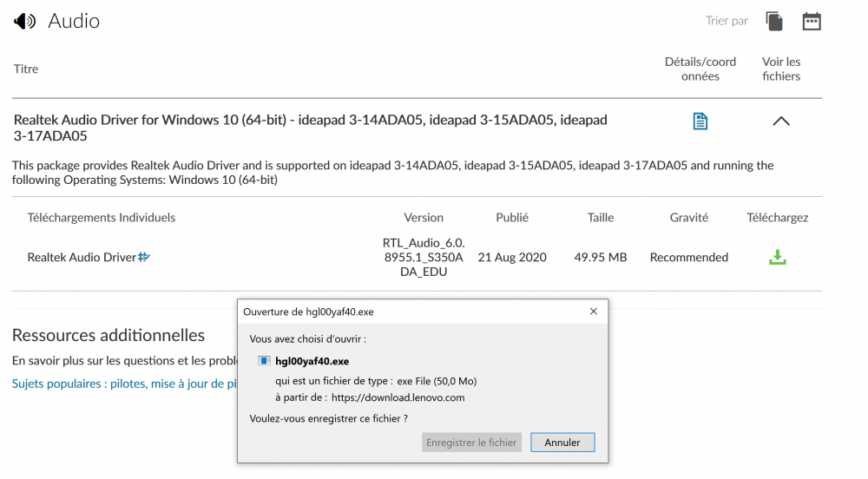
Task: Click the Gravité column header
Action: click(689, 218)
